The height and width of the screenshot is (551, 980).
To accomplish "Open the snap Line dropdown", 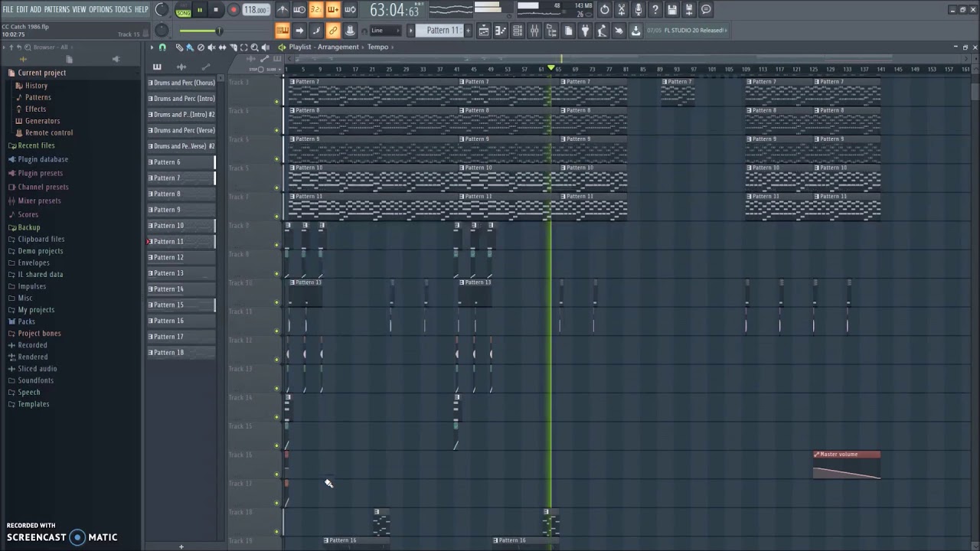I will 386,31.
